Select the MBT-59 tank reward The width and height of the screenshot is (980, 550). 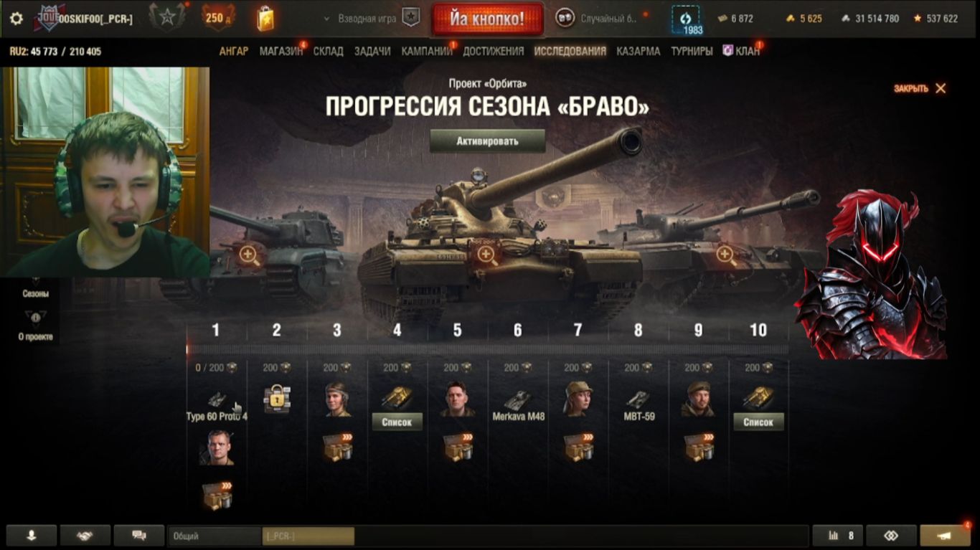(x=638, y=407)
